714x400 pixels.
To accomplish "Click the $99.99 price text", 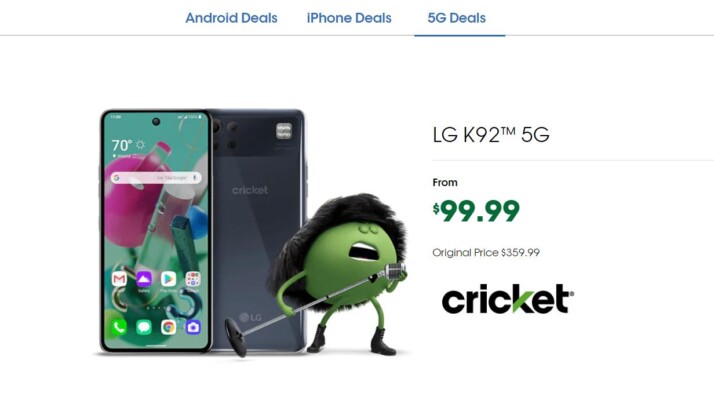I will 476,211.
